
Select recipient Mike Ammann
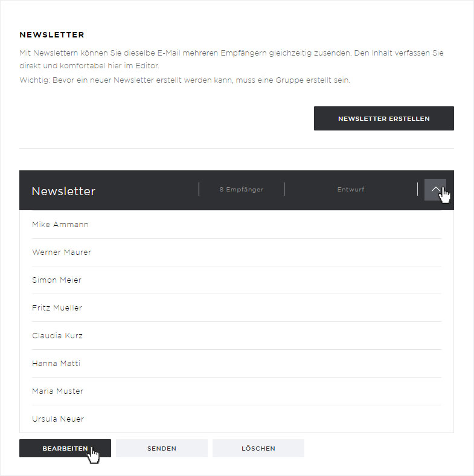click(237, 224)
